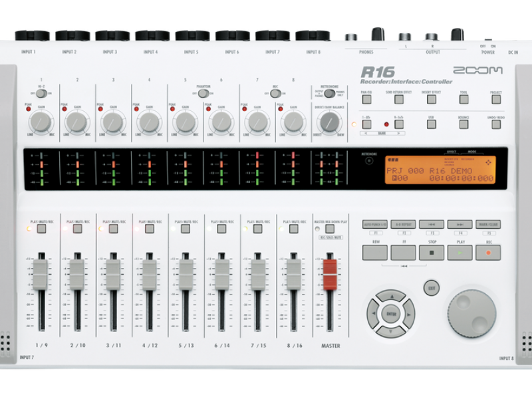The height and width of the screenshot is (399, 532).
Task: Click the USB button
Action: pyautogui.click(x=431, y=124)
